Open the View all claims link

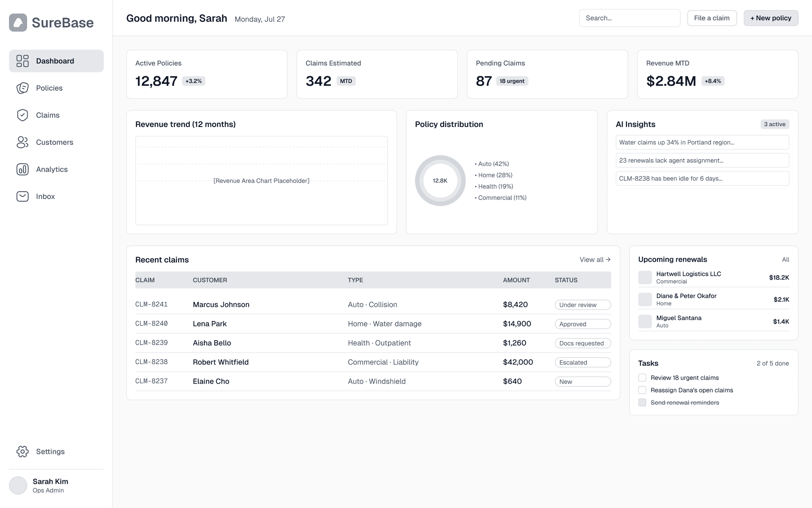point(595,259)
